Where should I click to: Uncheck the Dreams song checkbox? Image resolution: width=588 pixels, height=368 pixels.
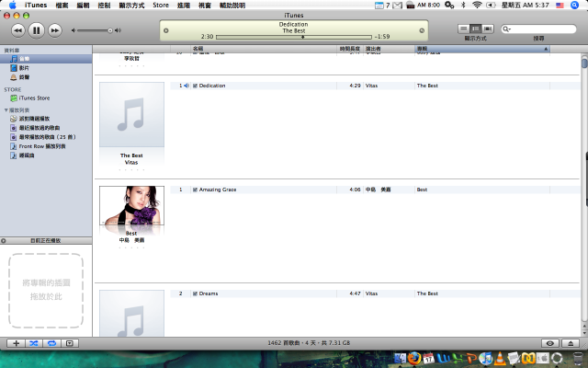pos(195,293)
